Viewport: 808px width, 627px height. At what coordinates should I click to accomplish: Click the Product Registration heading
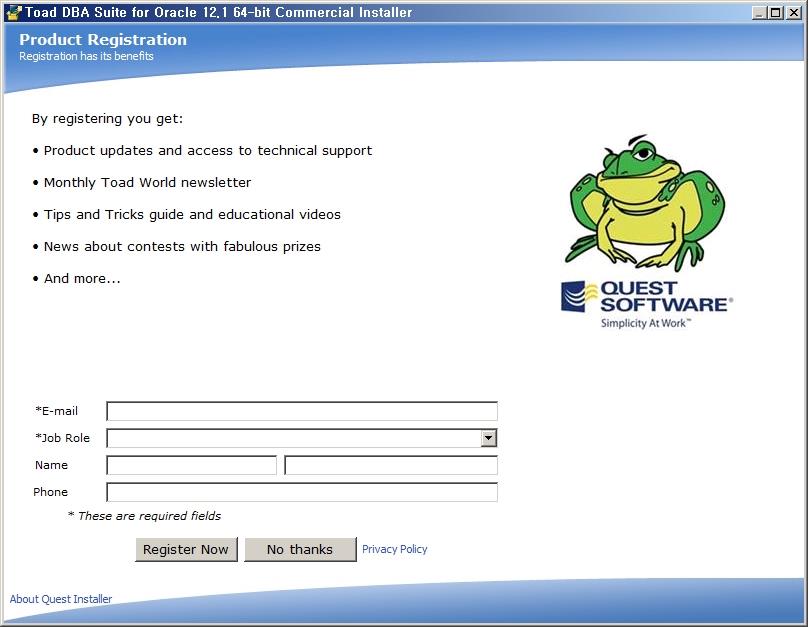(103, 40)
